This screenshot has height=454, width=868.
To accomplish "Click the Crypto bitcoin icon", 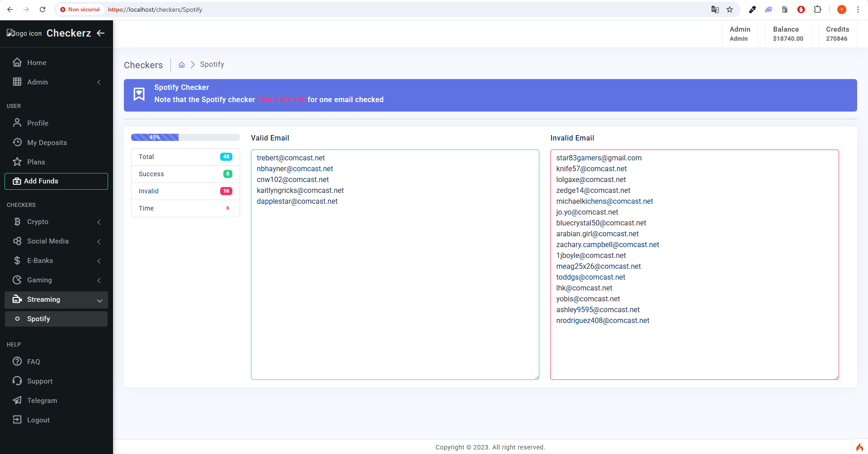I will click(x=17, y=221).
